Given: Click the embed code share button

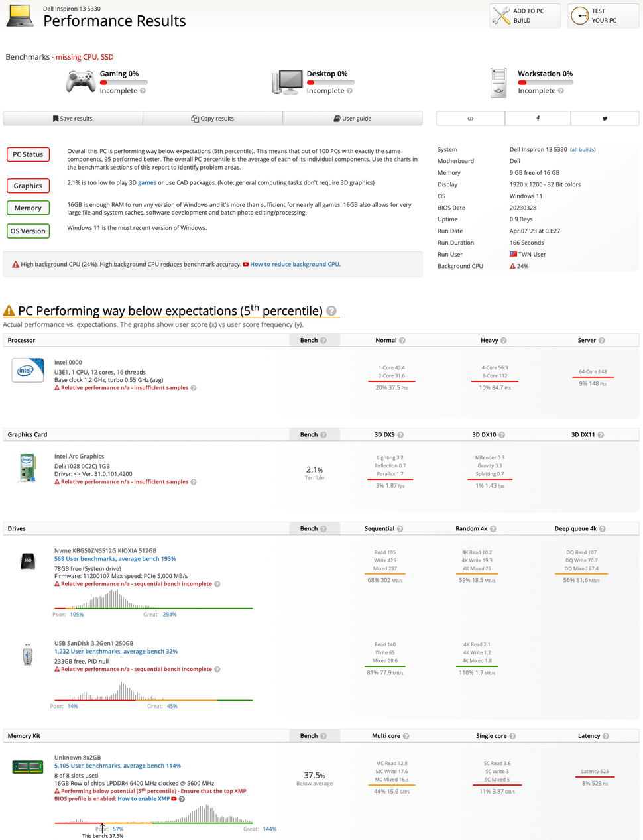Looking at the screenshot, I should coord(470,119).
